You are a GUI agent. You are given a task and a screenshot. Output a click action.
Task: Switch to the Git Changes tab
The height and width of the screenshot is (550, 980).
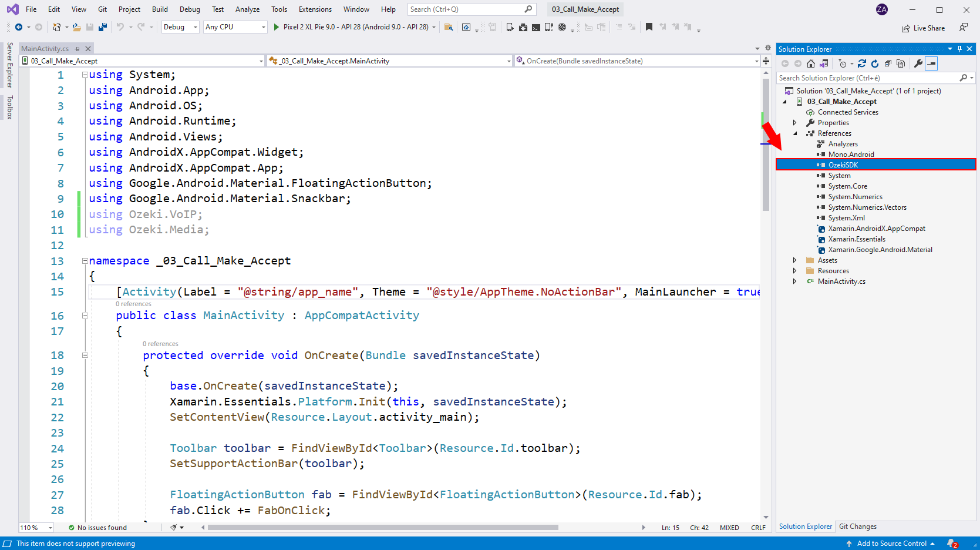click(x=857, y=526)
